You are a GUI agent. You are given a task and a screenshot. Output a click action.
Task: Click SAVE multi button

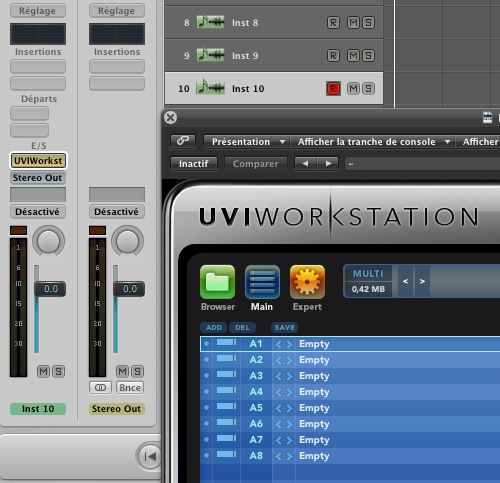pos(284,327)
